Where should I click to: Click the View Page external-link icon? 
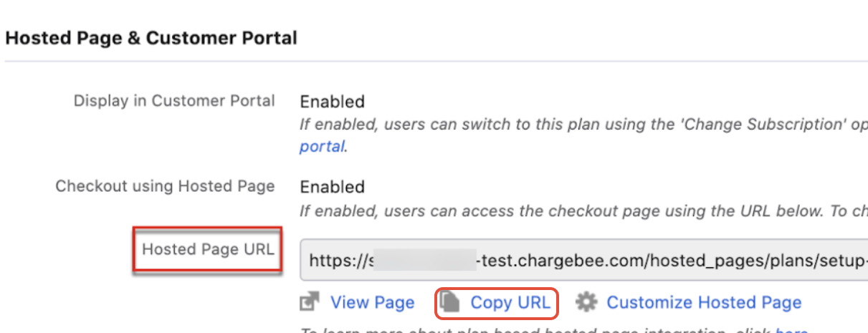(309, 302)
